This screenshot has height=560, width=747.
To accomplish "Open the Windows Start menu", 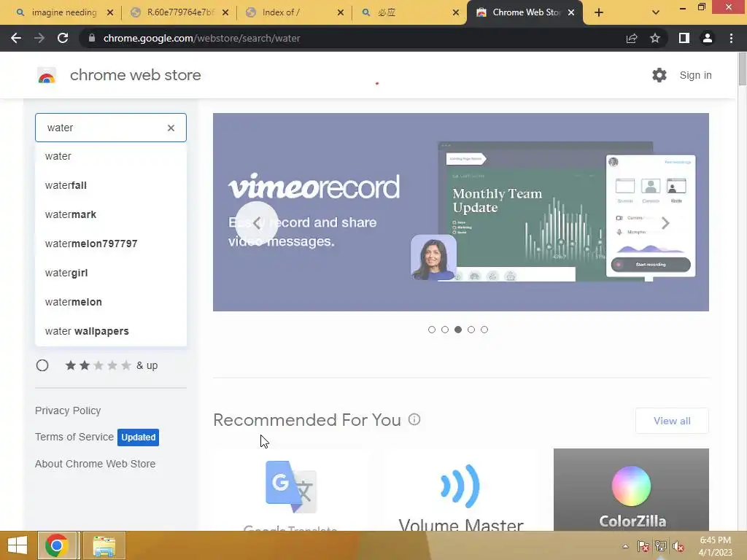I will (18, 545).
